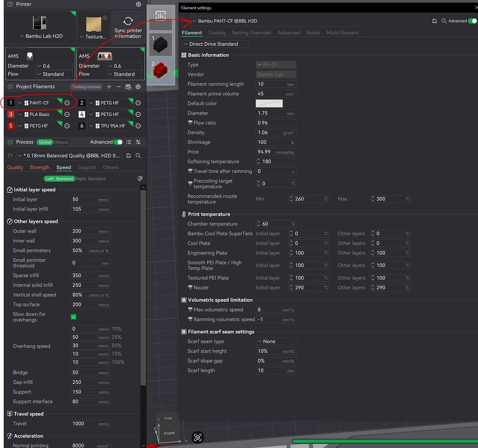478x448 pixels.
Task: Open more options for PLA Basic filament
Action: coord(67,114)
